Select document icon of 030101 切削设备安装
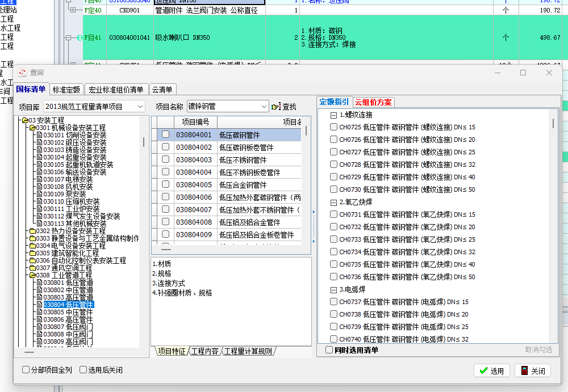The width and height of the screenshot is (568, 392). [x=40, y=135]
